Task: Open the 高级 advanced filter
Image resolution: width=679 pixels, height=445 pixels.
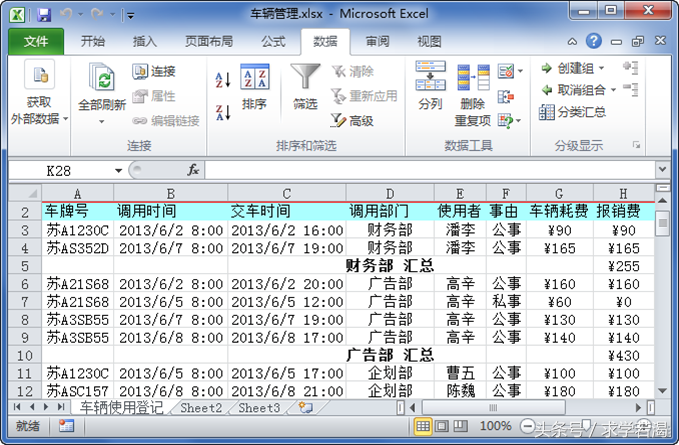Action: point(352,121)
